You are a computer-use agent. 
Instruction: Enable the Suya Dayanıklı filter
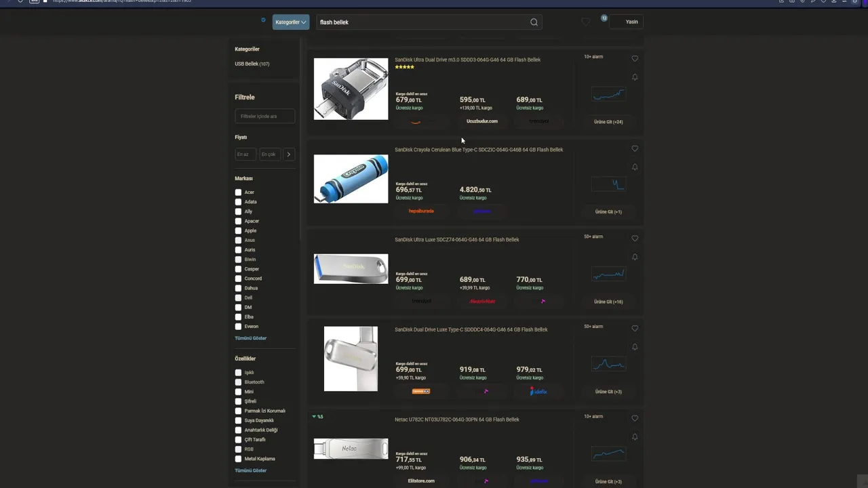[238, 420]
